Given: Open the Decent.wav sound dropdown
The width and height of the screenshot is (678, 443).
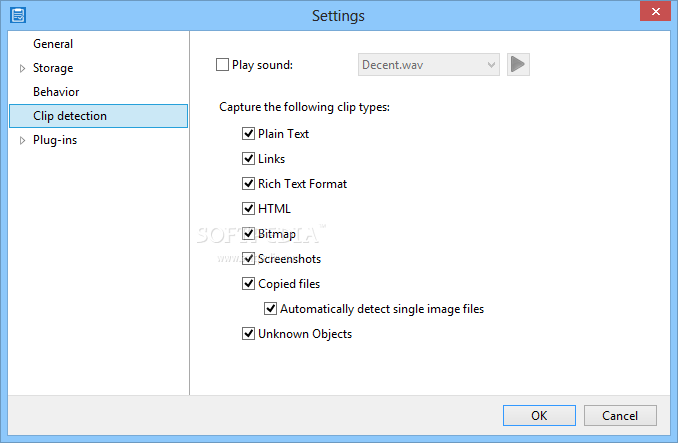Looking at the screenshot, I should 429,65.
